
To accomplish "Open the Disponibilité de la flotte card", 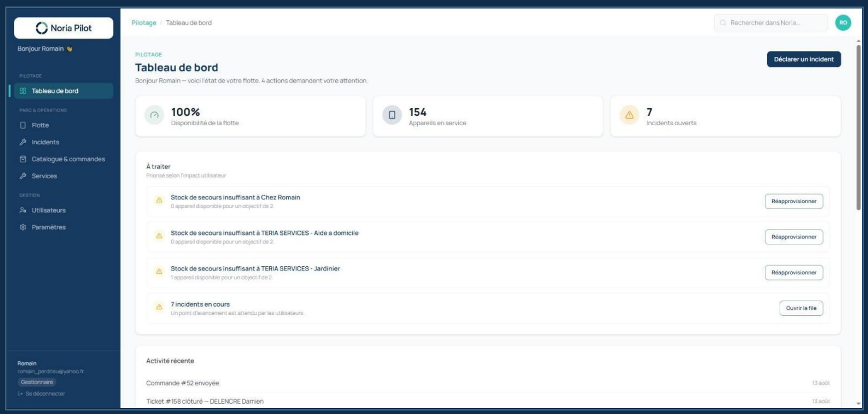I will point(250,117).
